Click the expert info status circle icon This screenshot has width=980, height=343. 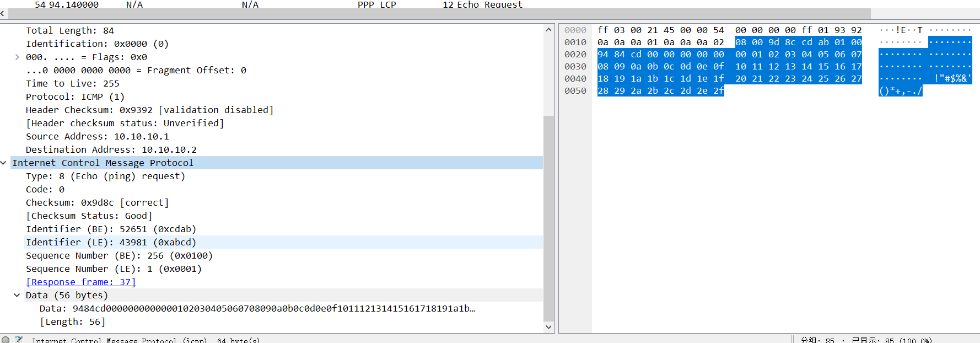(6, 340)
